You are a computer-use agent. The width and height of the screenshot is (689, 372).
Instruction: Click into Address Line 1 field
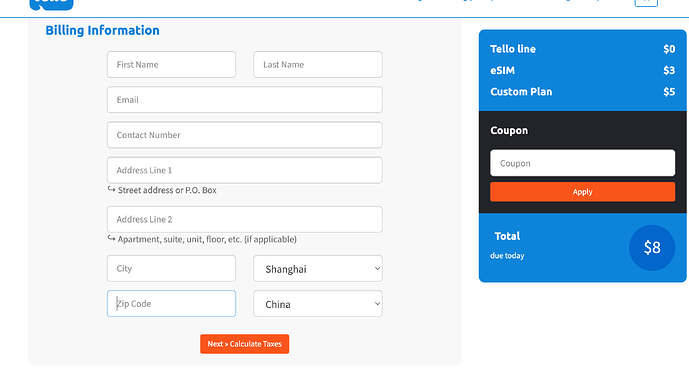coord(245,170)
